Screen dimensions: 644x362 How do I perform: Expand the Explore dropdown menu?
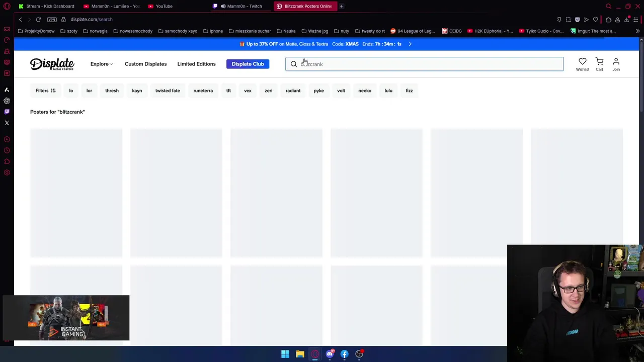(x=102, y=64)
